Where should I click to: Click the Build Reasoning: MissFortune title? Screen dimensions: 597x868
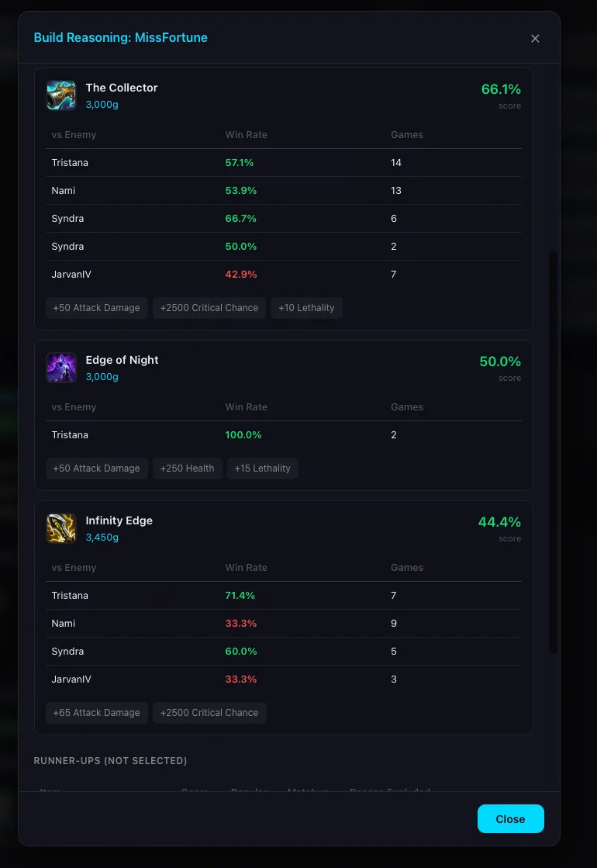pyautogui.click(x=120, y=37)
